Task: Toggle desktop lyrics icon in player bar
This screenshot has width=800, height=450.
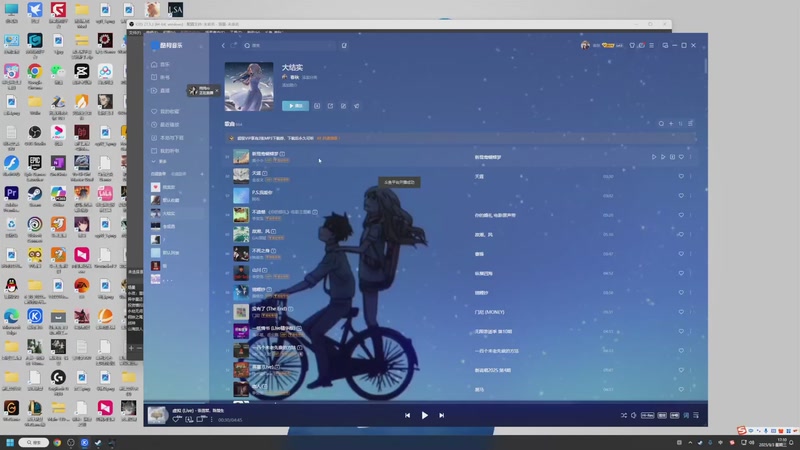Action: [x=686, y=415]
